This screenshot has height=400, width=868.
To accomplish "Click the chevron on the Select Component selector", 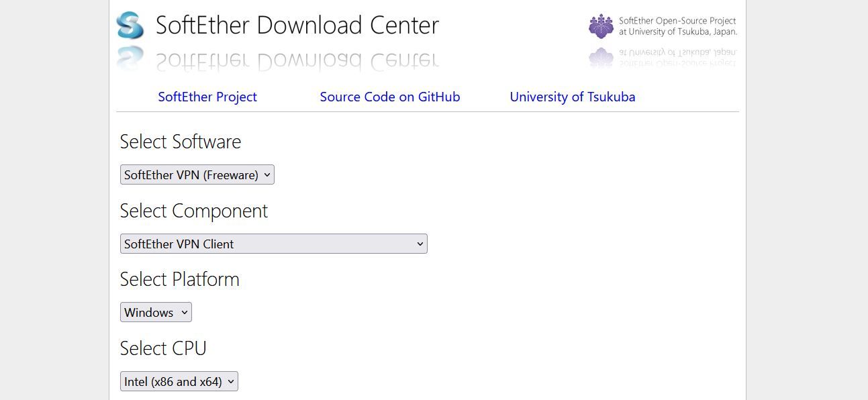I will click(x=420, y=244).
